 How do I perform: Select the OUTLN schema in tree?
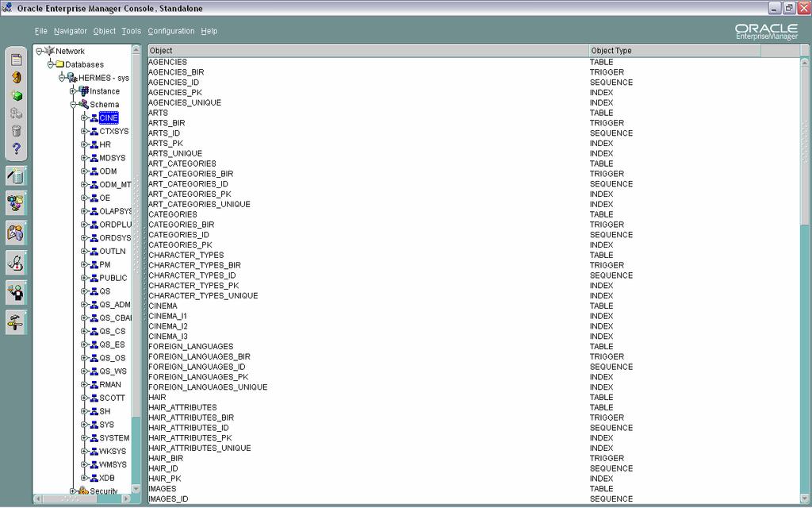tap(113, 252)
